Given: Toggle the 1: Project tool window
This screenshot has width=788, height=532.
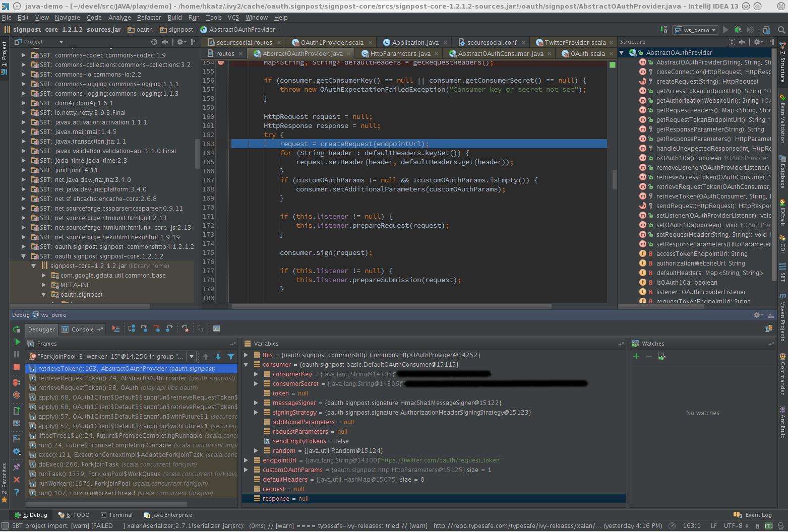Looking at the screenshot, I should pos(5,58).
